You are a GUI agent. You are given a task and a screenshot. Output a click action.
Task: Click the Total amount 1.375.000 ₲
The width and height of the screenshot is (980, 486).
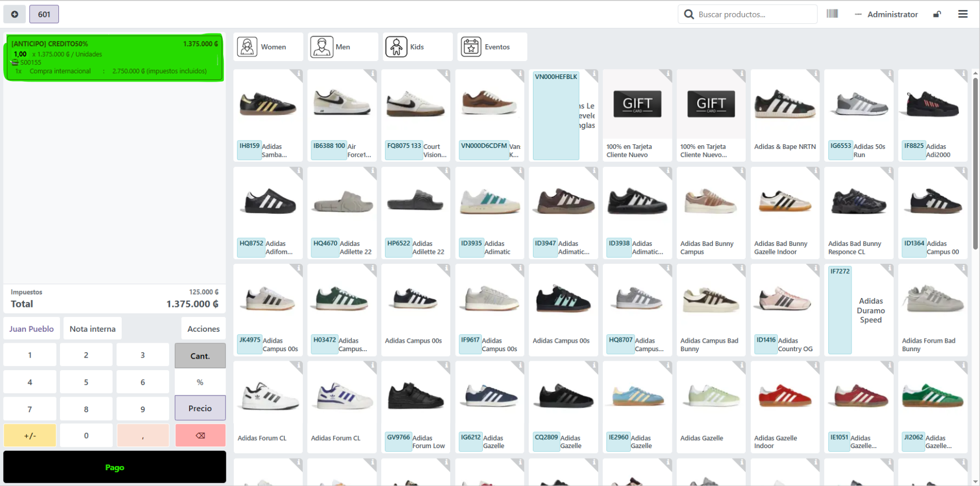192,304
